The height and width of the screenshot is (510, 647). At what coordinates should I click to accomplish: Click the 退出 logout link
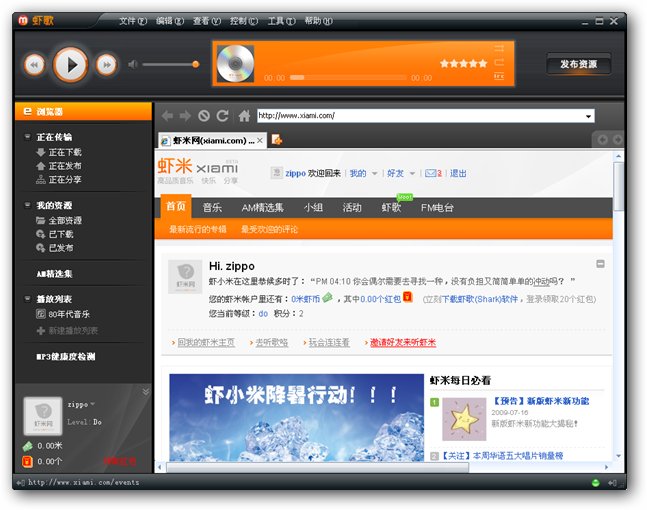[x=458, y=173]
